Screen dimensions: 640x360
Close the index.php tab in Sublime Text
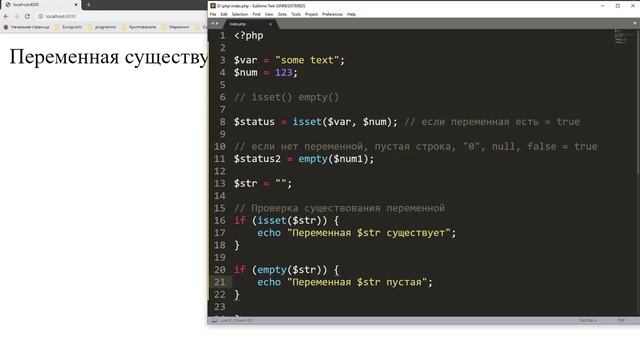(x=270, y=24)
